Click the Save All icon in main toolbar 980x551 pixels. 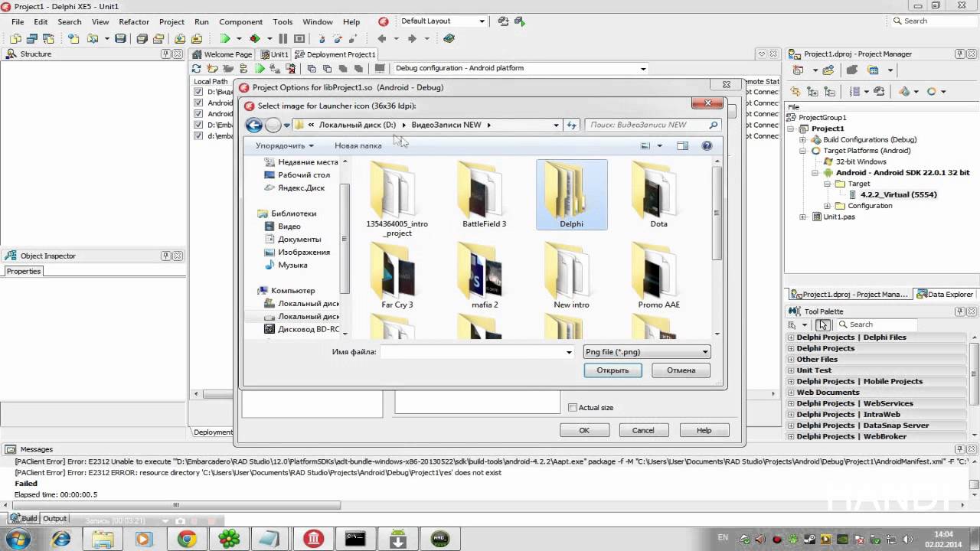coord(142,38)
